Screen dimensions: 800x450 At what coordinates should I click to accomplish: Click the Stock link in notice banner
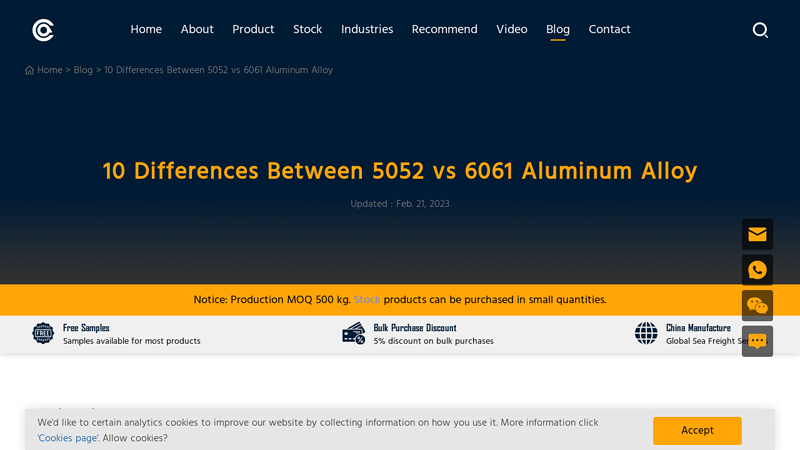(367, 299)
